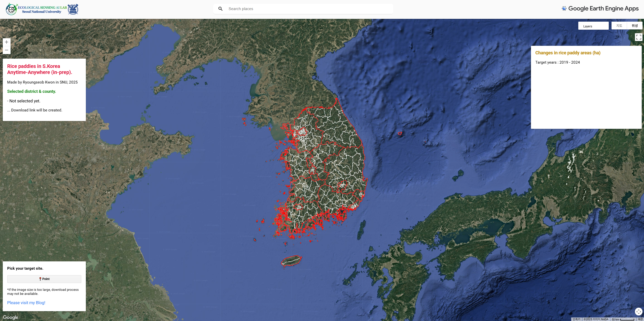Viewport: 644px width, 321px height.
Task: Click the Ecological Sensing AI Lab logo
Action: 11,9
